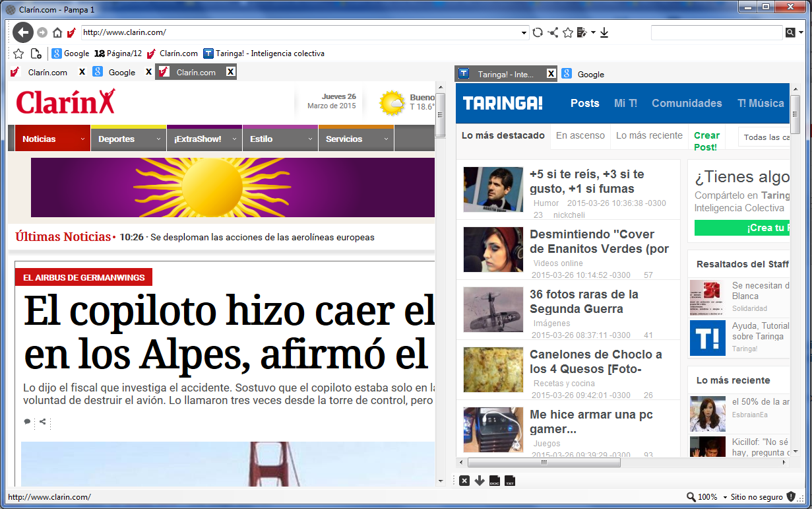
Task: Click the share icon under the Clarín headline
Action: [43, 423]
